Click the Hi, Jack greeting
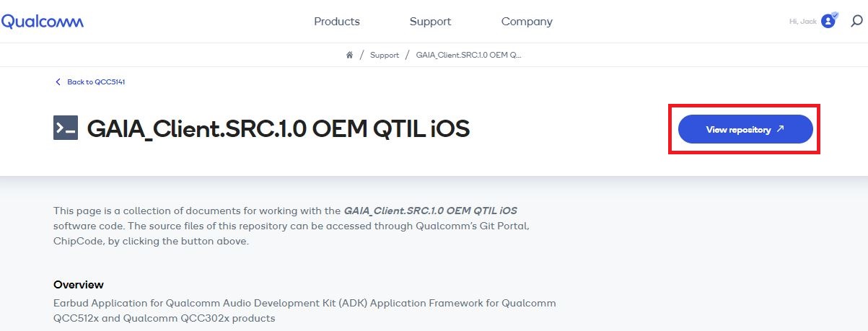 [x=803, y=22]
